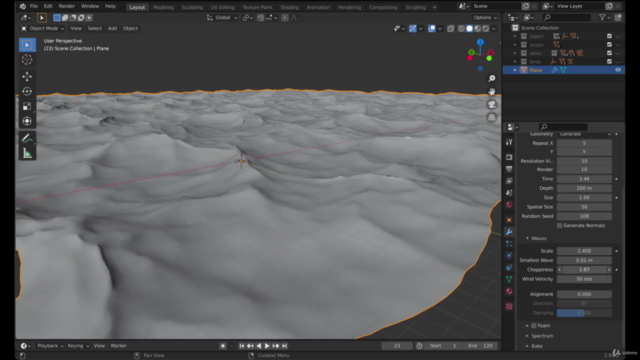Adjust the Alignment slider
Screen dimensions: 640x360
pyautogui.click(x=584, y=294)
